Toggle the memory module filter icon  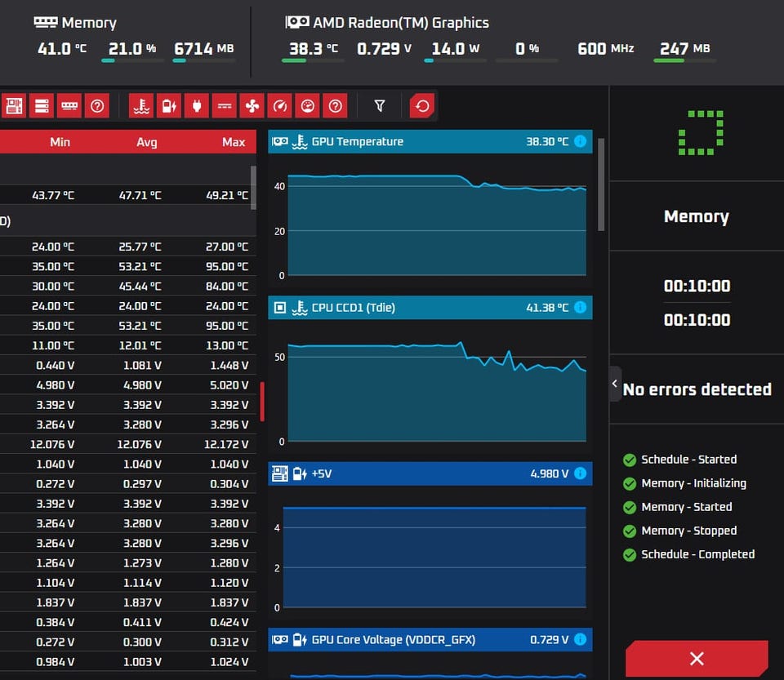click(x=69, y=106)
